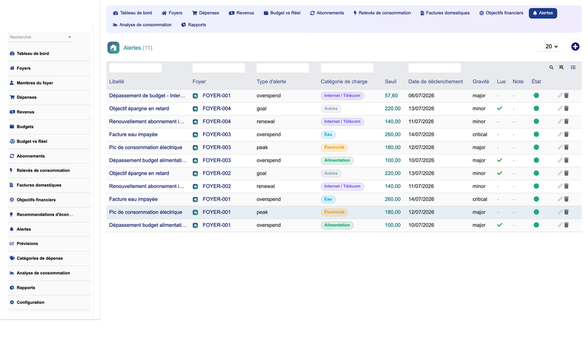
Task: Toggle Lue checkmark for 'Objectif épargne' FOYER-004 row
Action: point(499,108)
